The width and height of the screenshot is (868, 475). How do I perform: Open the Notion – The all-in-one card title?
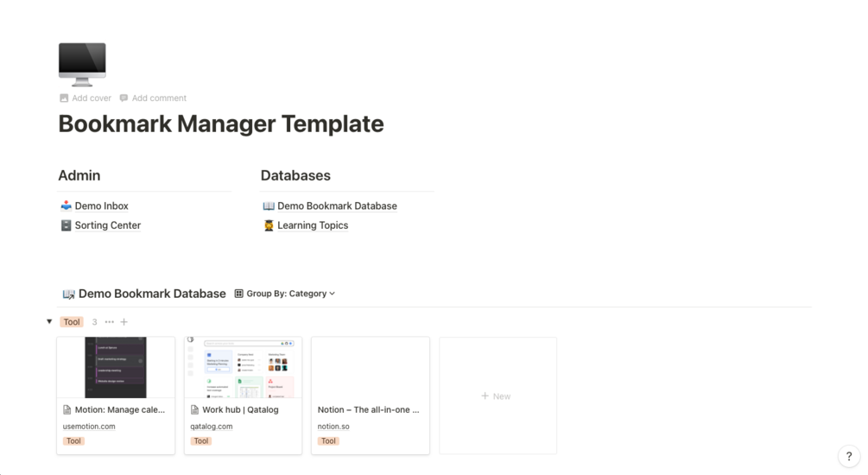point(369,410)
